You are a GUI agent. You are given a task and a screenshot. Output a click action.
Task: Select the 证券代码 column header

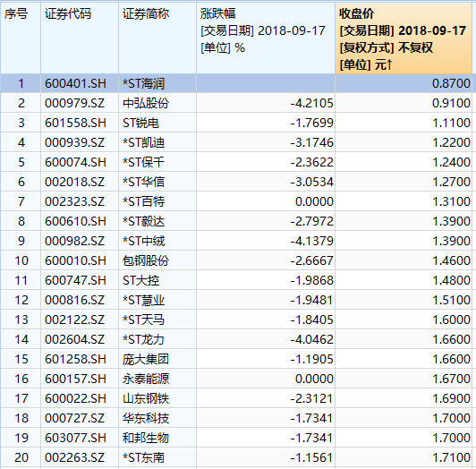pyautogui.click(x=80, y=38)
